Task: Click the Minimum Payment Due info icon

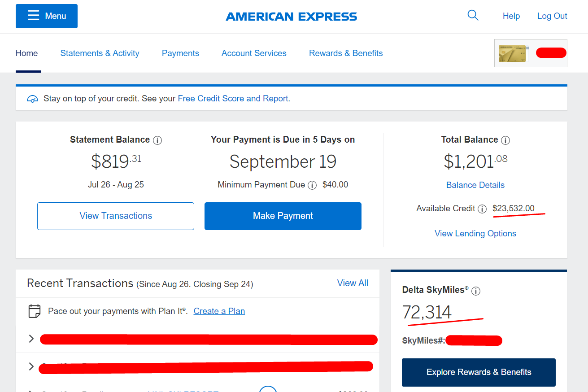Action: [x=312, y=185]
